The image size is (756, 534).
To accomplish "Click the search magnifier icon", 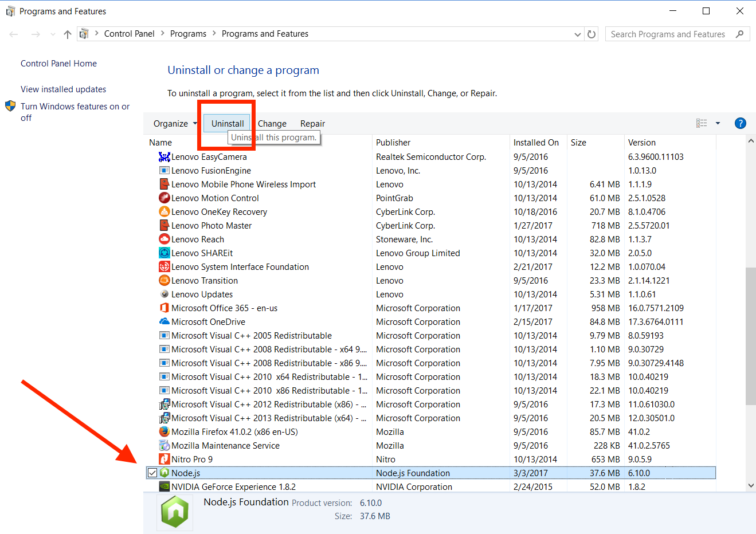I will click(x=739, y=34).
